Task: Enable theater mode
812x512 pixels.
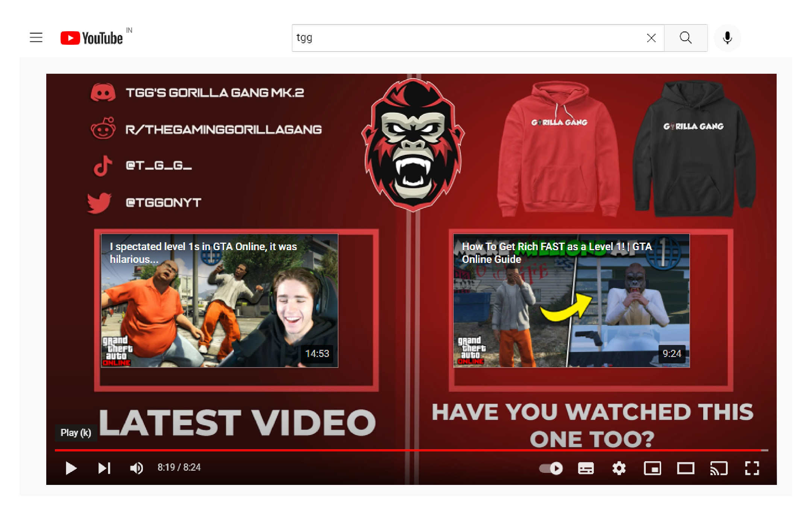Action: point(686,468)
